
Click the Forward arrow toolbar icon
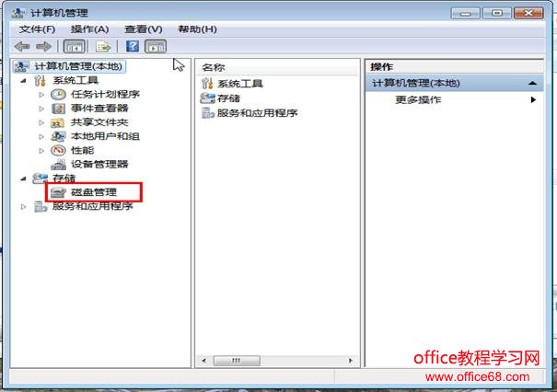[43, 47]
